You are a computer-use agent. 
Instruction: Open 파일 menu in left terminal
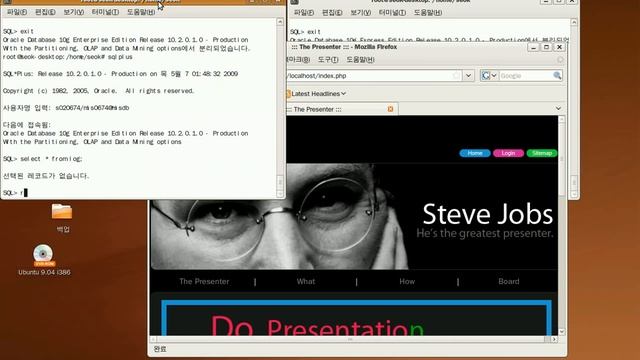(17, 12)
